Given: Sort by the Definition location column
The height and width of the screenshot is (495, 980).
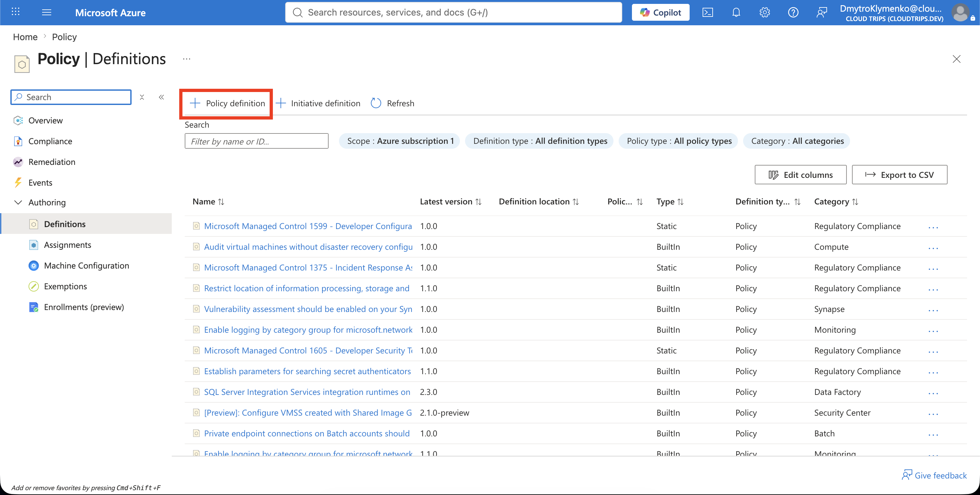Looking at the screenshot, I should [538, 202].
